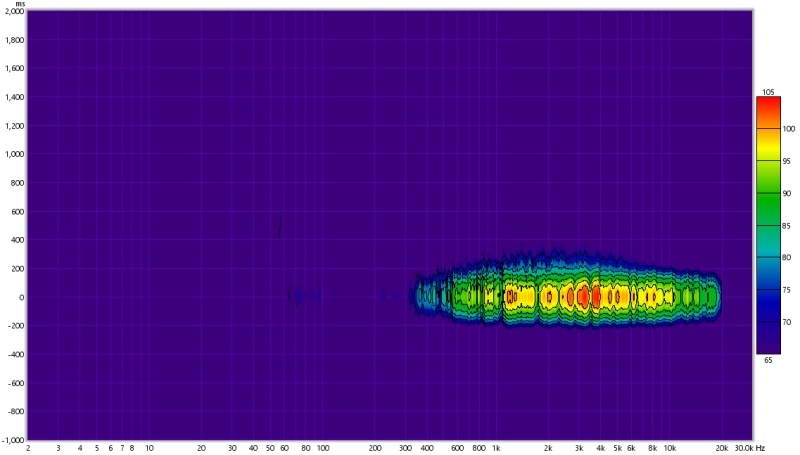The height and width of the screenshot is (455, 800).
Task: Click the "ms" unit label on time axis
Action: [20, 4]
